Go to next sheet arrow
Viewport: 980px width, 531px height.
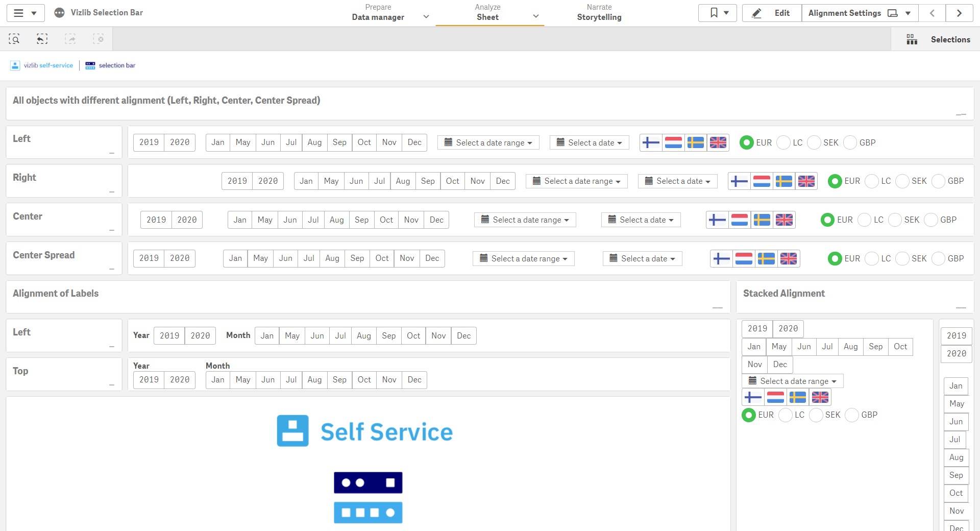click(959, 13)
